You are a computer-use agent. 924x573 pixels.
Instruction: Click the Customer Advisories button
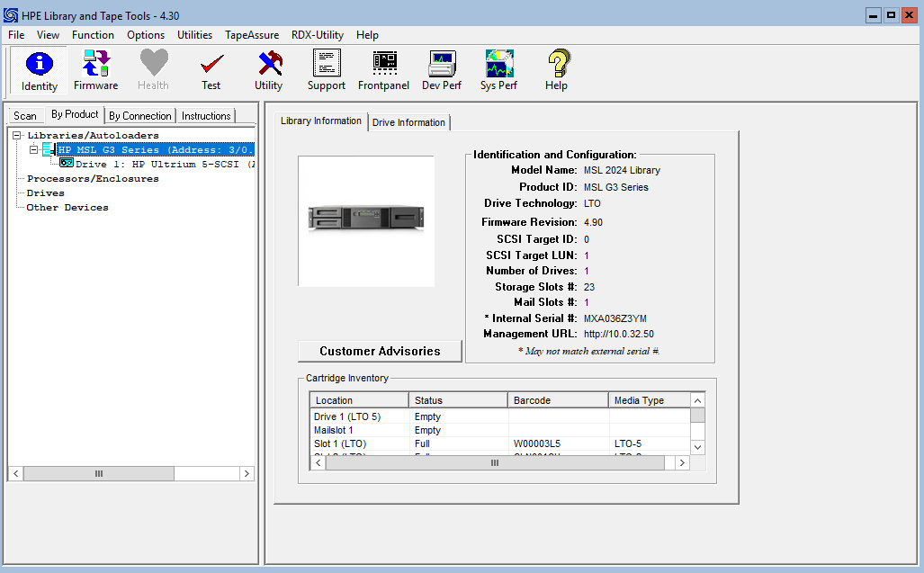pyautogui.click(x=380, y=351)
